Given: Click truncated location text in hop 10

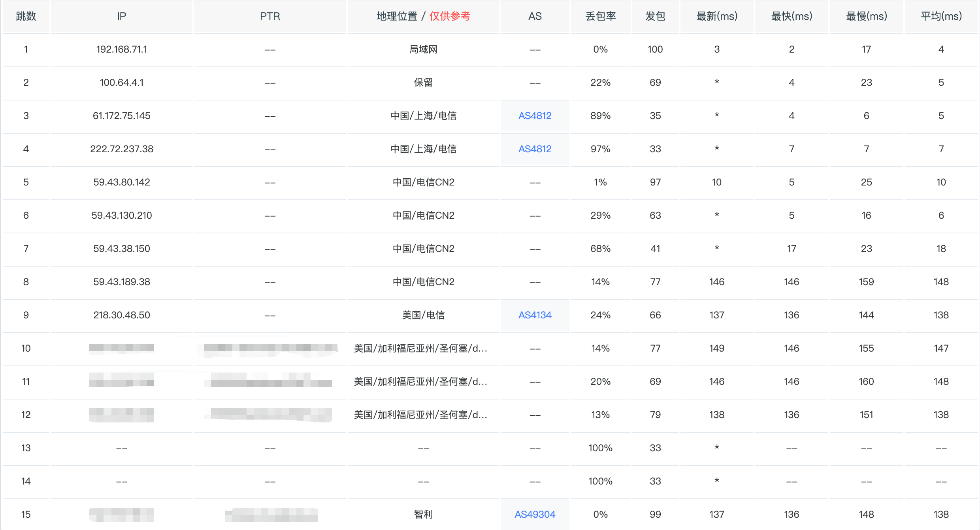Looking at the screenshot, I should [x=420, y=348].
